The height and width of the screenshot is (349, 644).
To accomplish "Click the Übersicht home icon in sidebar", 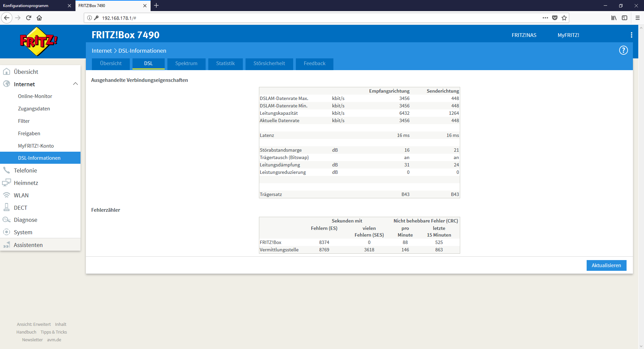I will pos(6,71).
